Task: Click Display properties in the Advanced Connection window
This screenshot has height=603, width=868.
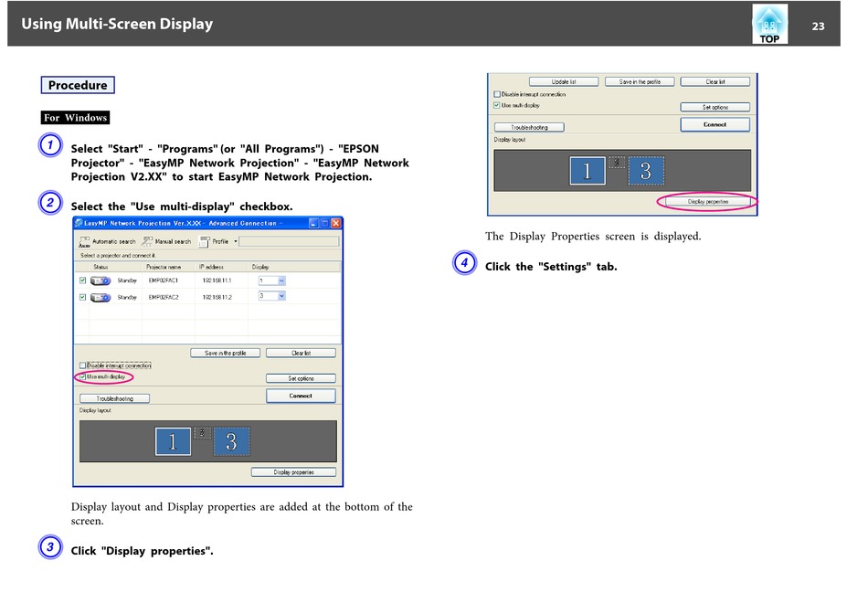Action: click(x=293, y=472)
